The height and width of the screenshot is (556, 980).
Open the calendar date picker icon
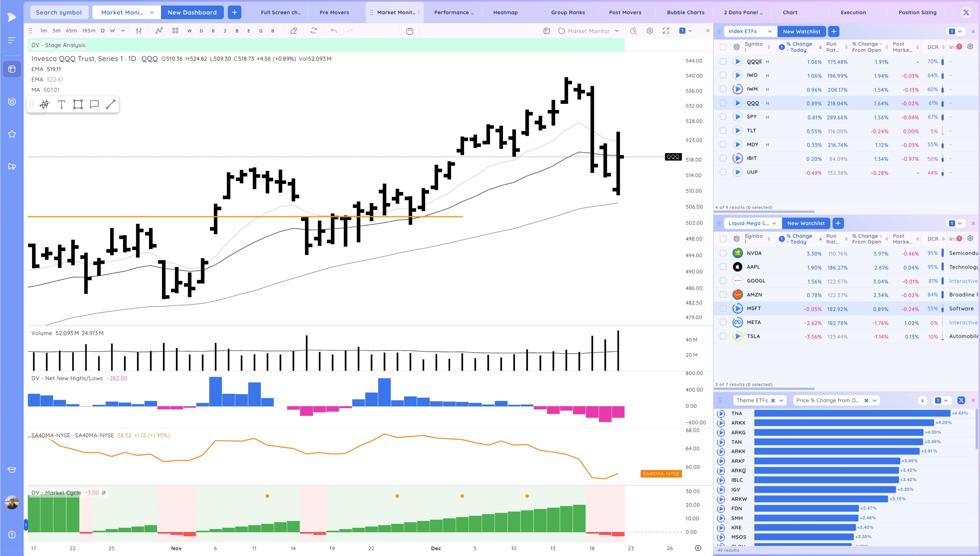(409, 31)
